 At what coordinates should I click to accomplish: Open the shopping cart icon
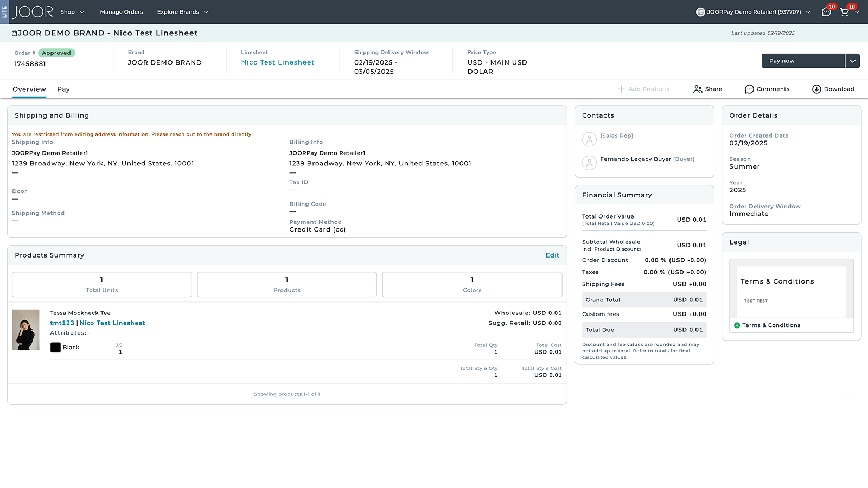pyautogui.click(x=845, y=12)
